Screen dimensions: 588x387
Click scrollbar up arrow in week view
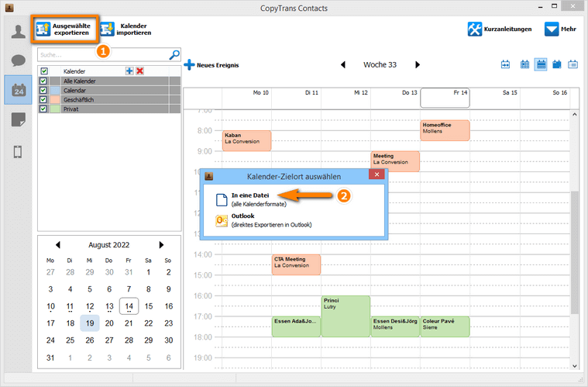coord(575,115)
